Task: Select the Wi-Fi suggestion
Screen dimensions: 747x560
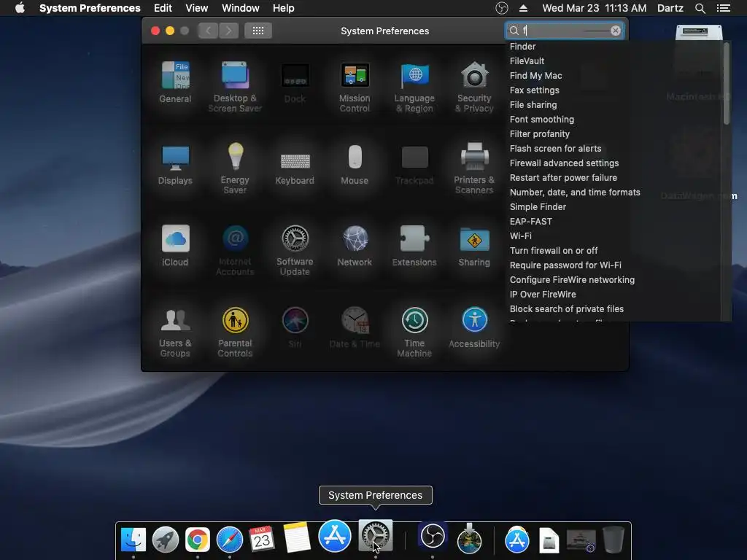Action: [x=521, y=236]
